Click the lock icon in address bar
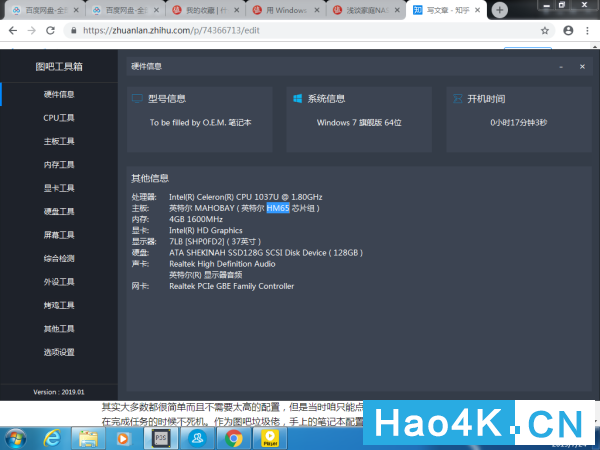The image size is (600, 450). pyautogui.click(x=73, y=31)
